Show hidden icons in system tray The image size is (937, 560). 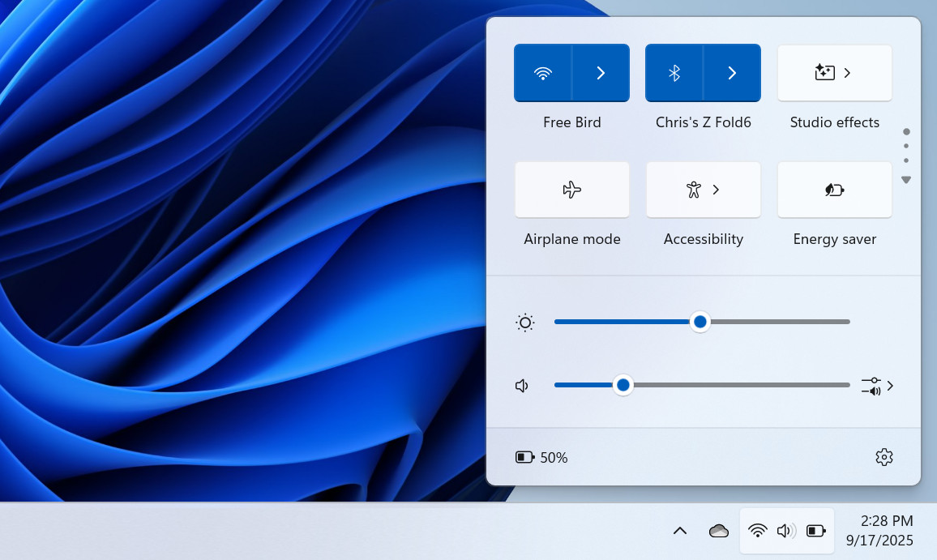click(680, 531)
